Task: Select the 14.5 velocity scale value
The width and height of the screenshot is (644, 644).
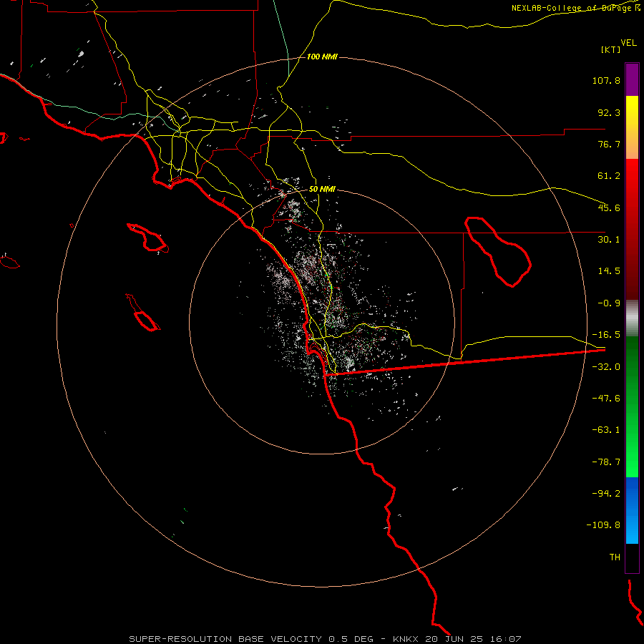Action: pyautogui.click(x=609, y=271)
